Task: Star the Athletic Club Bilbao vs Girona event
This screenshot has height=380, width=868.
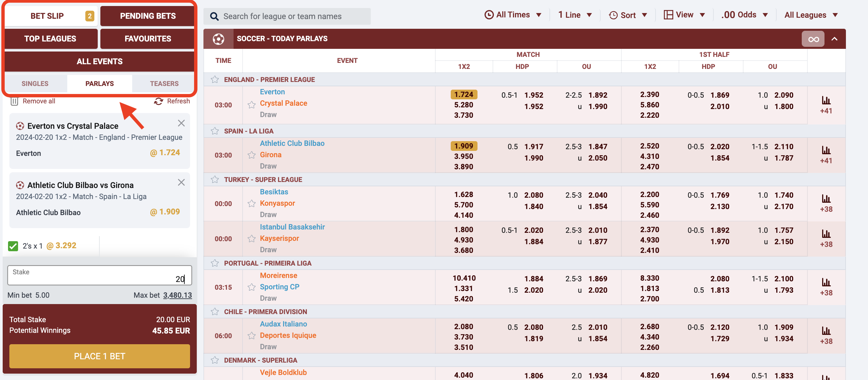Action: point(251,155)
